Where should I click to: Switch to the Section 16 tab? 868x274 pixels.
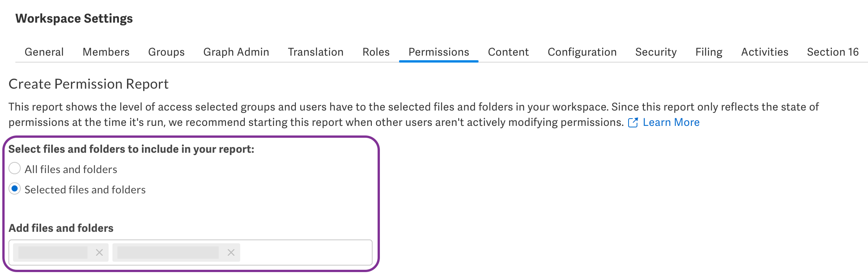coord(833,52)
